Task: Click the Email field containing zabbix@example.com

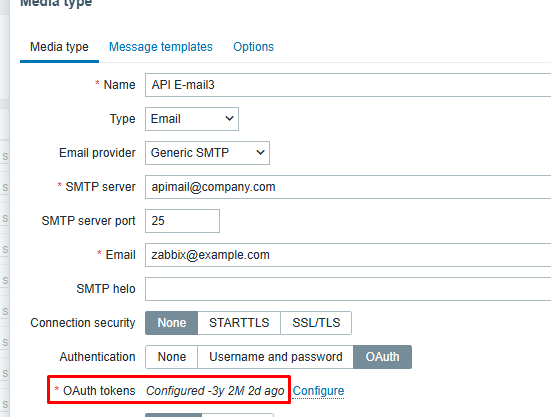Action: 348,255
